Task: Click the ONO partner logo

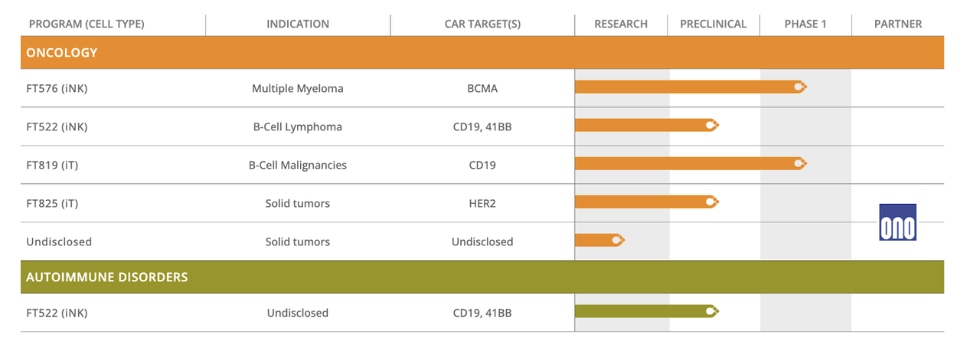Action: point(897,222)
